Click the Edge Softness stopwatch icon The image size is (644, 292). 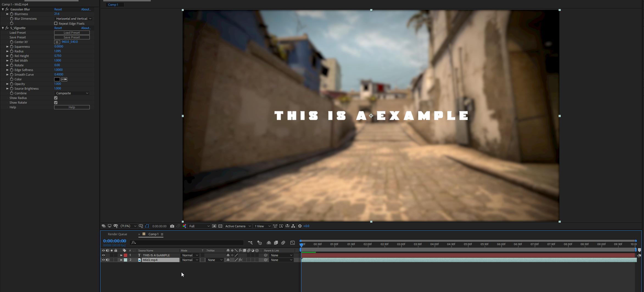12,70
